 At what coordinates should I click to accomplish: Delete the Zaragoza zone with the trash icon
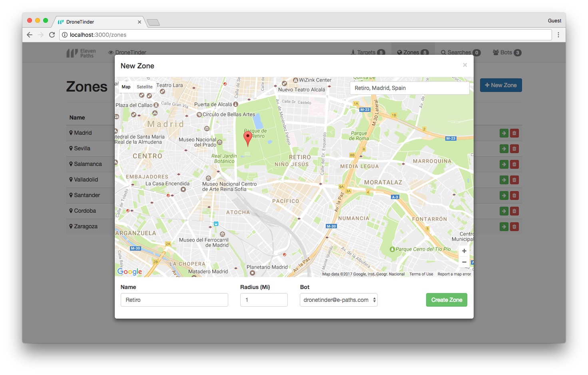(514, 227)
